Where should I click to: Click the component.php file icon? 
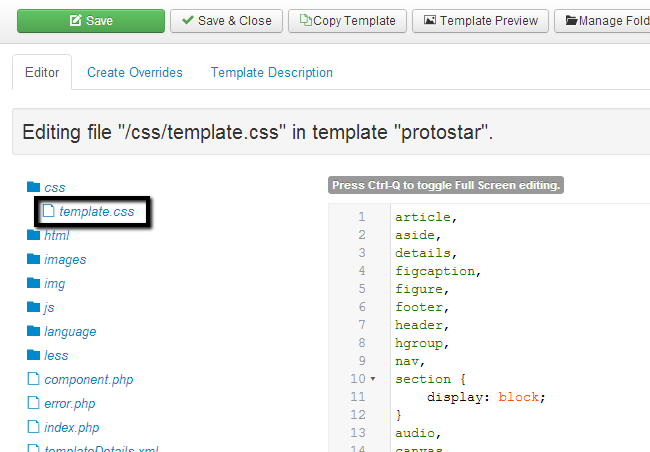point(34,379)
